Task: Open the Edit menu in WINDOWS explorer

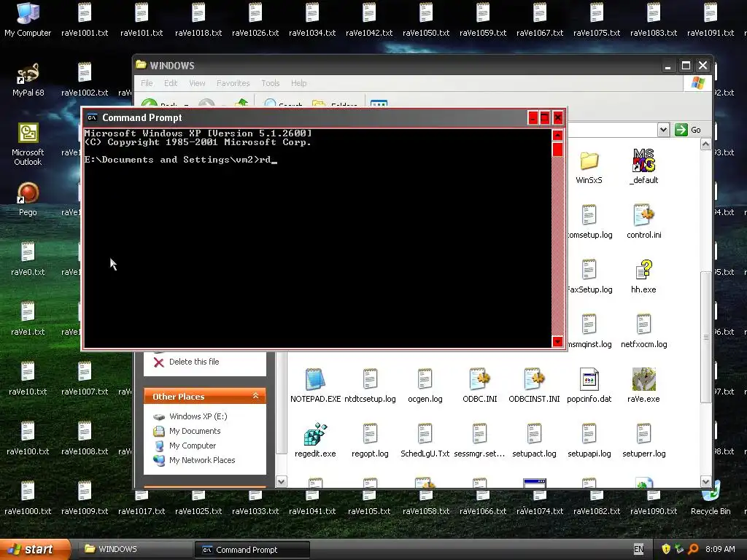Action: [x=171, y=83]
